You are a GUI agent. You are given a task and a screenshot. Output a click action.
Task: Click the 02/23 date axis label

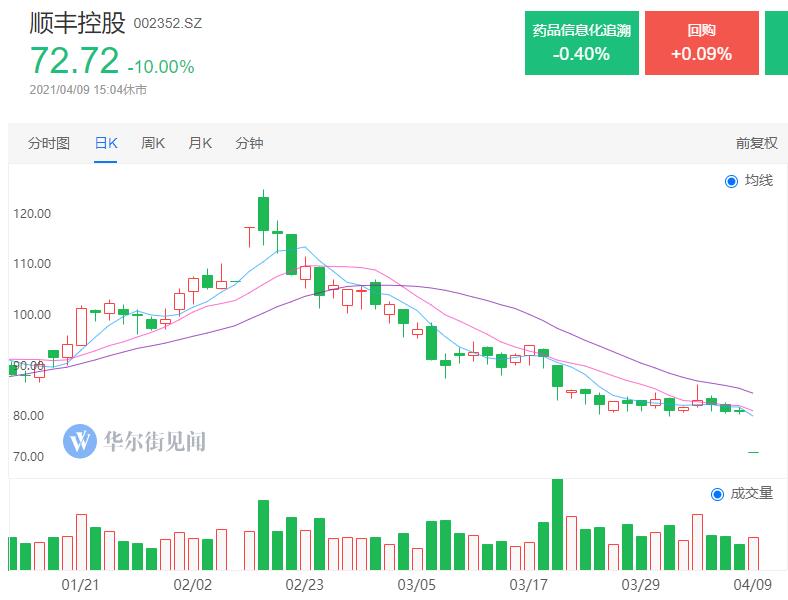304,585
